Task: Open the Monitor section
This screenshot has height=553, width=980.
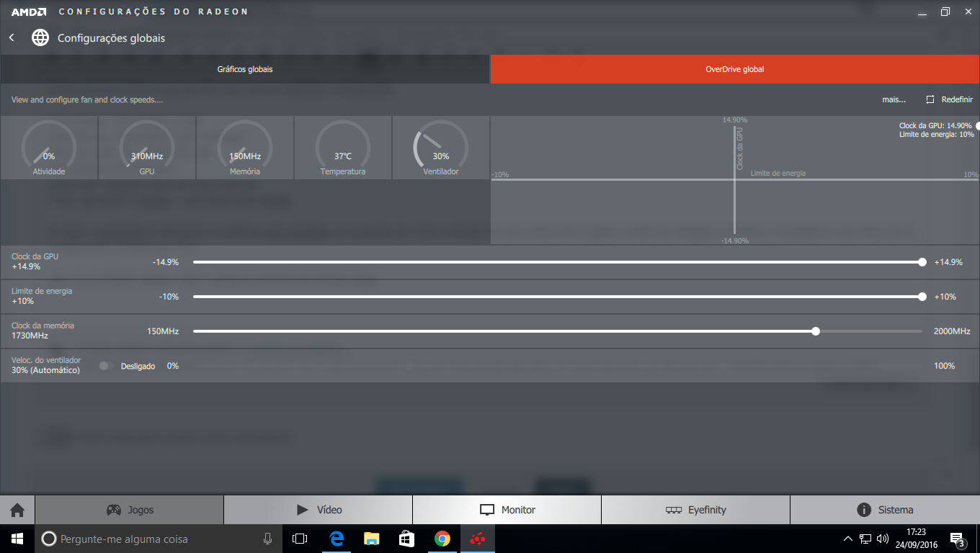Action: [507, 510]
